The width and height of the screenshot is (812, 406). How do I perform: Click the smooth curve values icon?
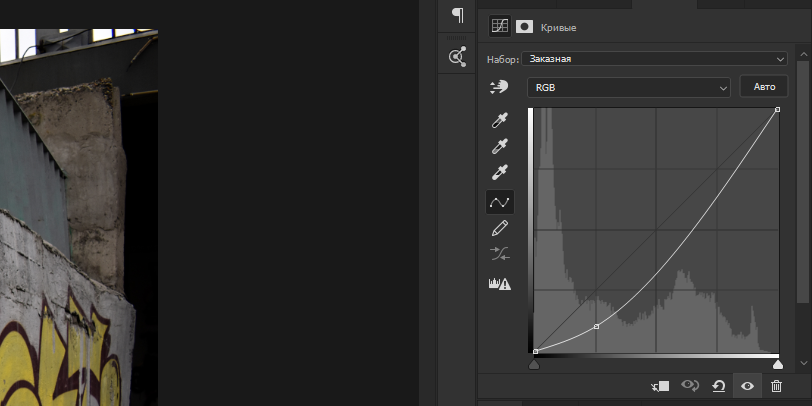coord(500,254)
